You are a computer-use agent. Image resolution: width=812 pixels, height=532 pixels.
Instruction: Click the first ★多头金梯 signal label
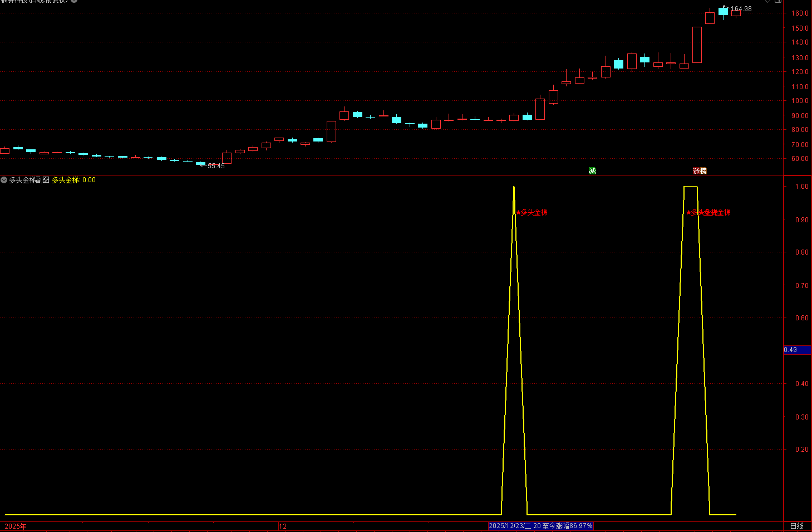point(532,212)
